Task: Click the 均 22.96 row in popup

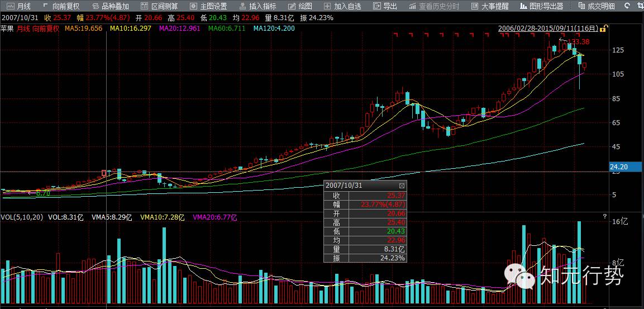Action: click(x=365, y=240)
